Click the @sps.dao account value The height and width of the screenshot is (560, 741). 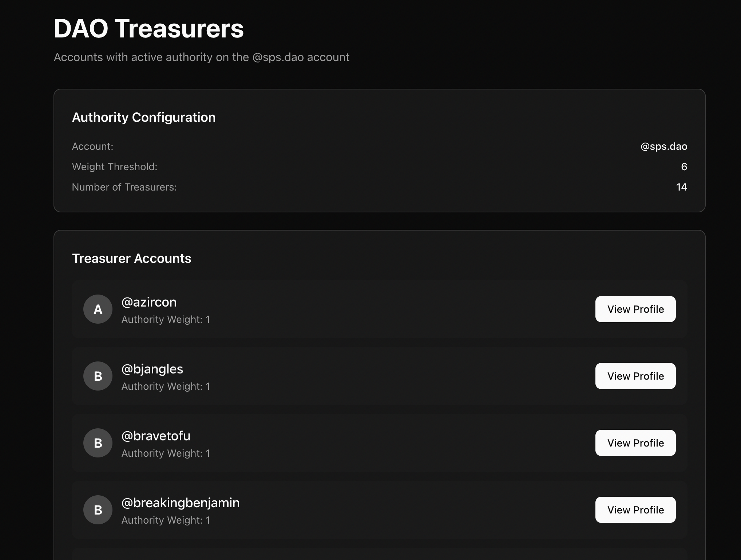tap(663, 147)
